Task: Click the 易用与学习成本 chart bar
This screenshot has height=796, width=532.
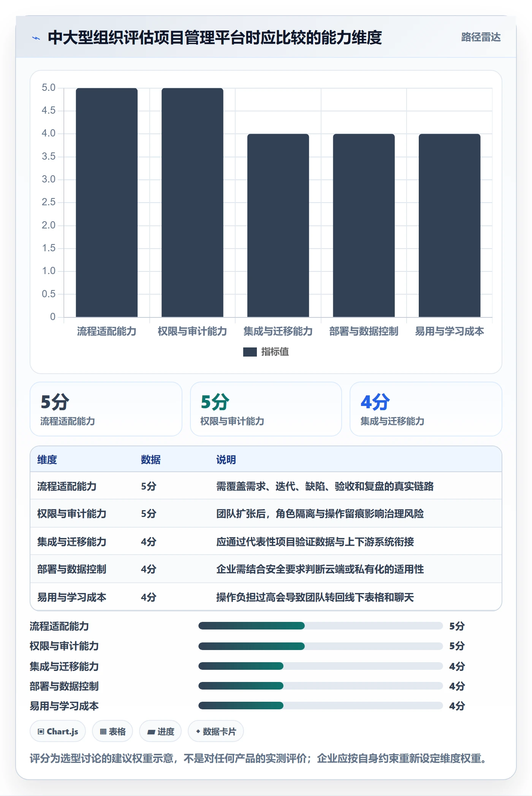Action: click(x=450, y=225)
